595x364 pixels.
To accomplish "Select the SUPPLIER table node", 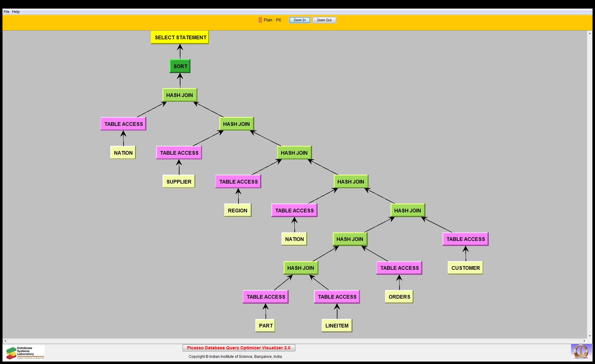I will [179, 182].
